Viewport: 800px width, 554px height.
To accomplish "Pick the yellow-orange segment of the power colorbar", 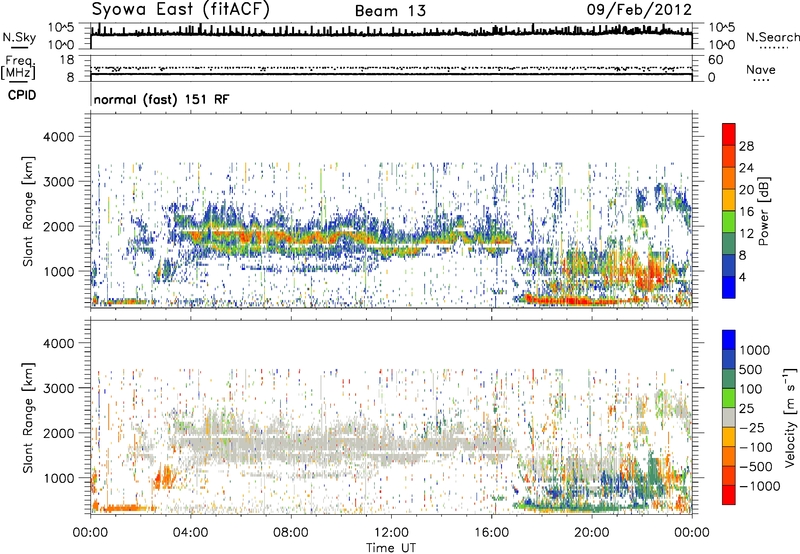I will (x=729, y=200).
